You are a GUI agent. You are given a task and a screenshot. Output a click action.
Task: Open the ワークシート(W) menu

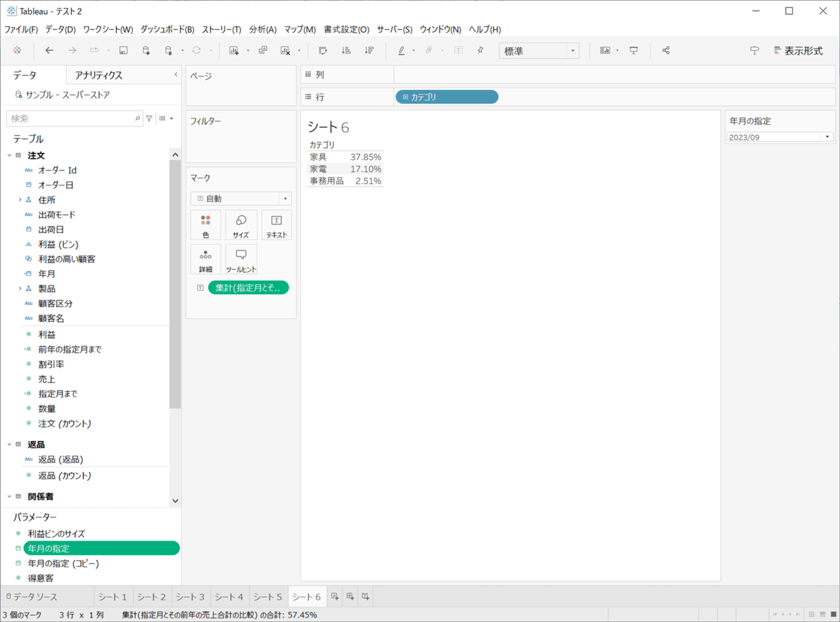coord(108,29)
